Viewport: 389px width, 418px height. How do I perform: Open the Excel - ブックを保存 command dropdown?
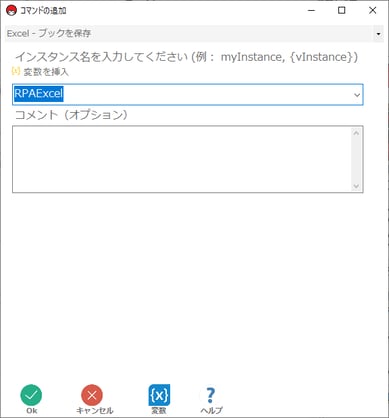(x=194, y=34)
